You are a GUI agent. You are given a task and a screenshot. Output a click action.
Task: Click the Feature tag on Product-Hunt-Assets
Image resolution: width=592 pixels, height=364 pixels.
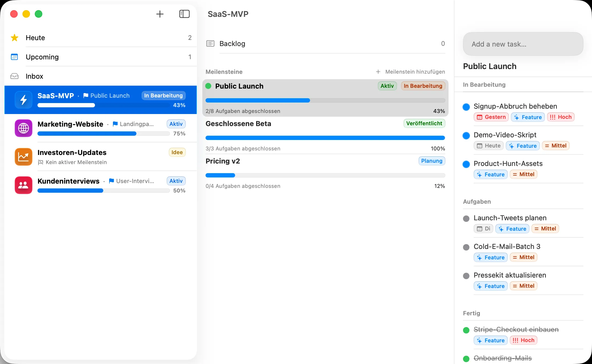tap(491, 175)
